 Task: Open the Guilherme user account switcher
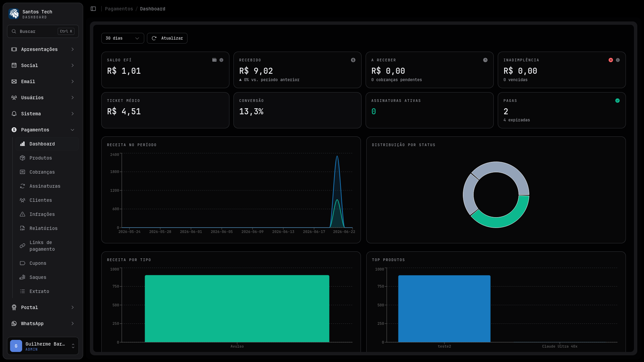43,346
